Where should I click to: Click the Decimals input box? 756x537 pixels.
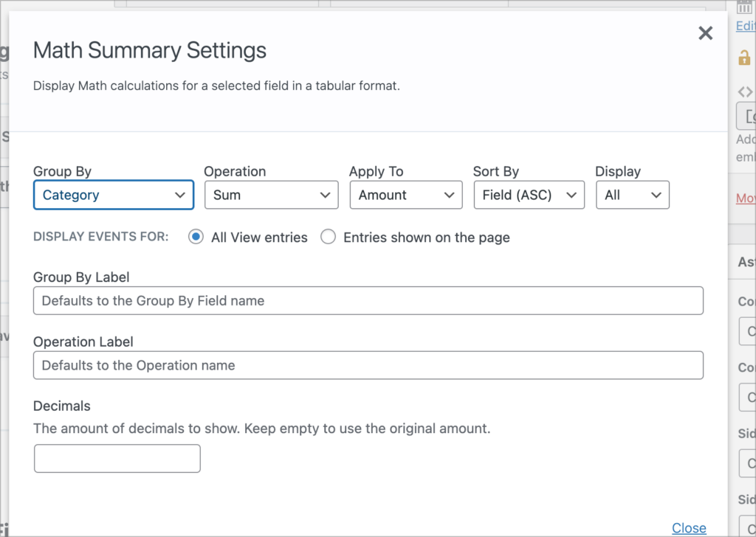[x=117, y=458]
